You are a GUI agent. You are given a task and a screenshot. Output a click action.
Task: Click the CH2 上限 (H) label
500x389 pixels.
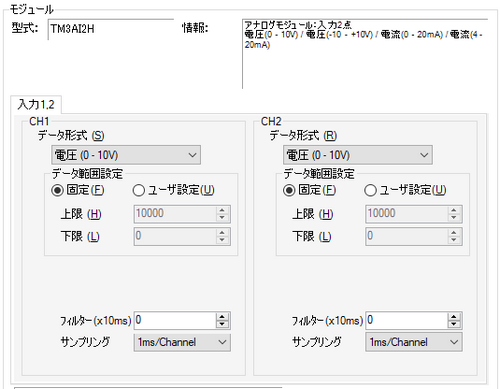tap(312, 214)
